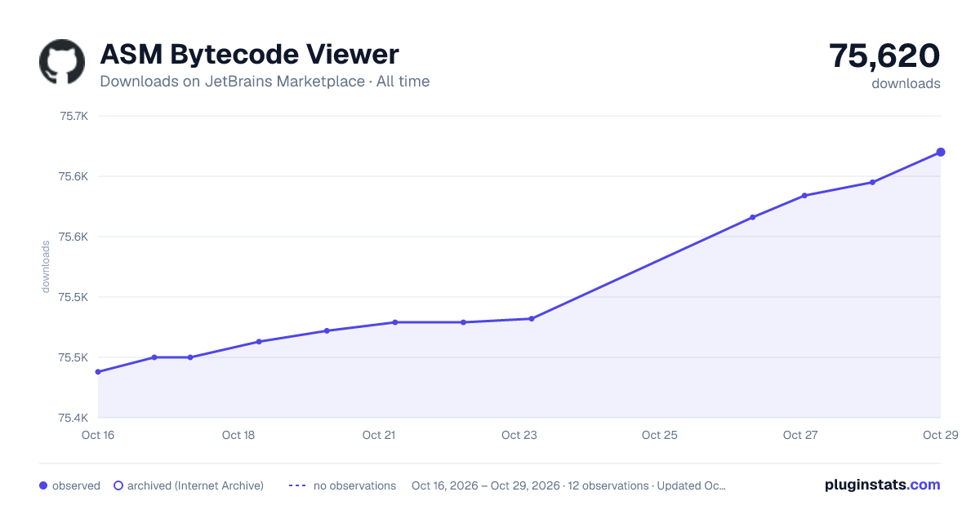Click the vertical downloads axis title
The image size is (980, 514).
coord(46,267)
